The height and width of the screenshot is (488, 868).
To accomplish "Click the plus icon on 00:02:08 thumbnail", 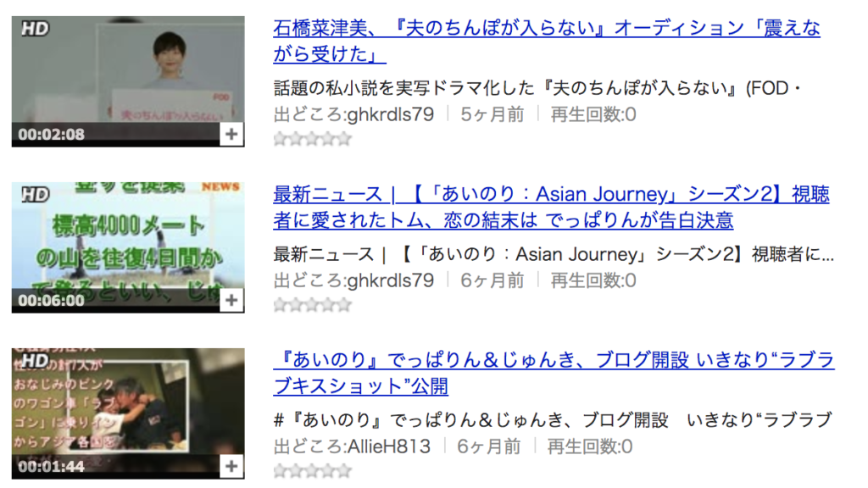I will (231, 135).
